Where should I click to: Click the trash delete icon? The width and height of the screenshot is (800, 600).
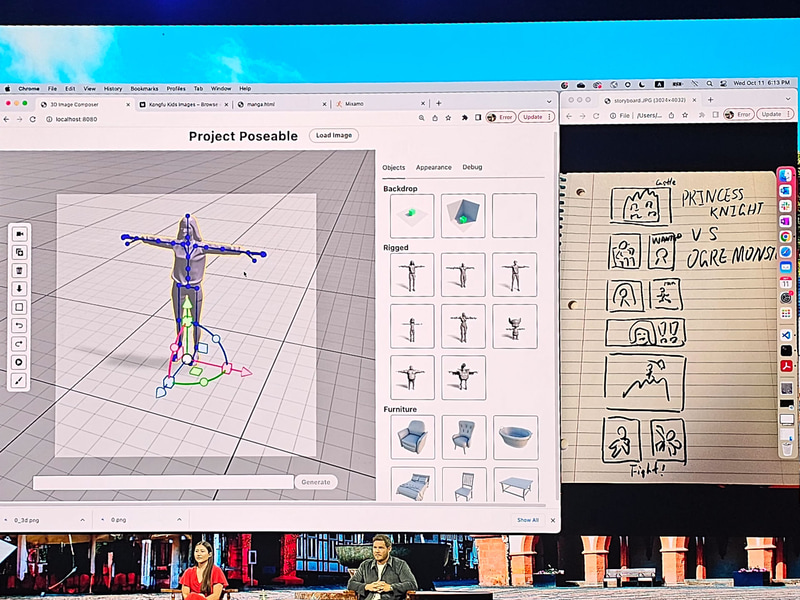click(x=19, y=270)
